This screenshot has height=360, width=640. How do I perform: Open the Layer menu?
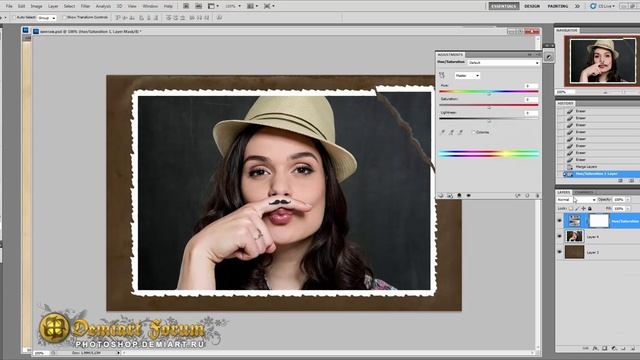click(53, 6)
